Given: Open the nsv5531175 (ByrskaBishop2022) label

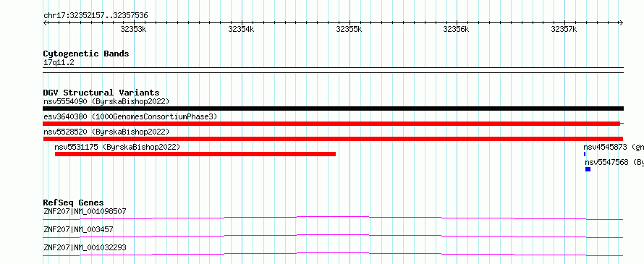Looking at the screenshot, I should pyautogui.click(x=117, y=147).
